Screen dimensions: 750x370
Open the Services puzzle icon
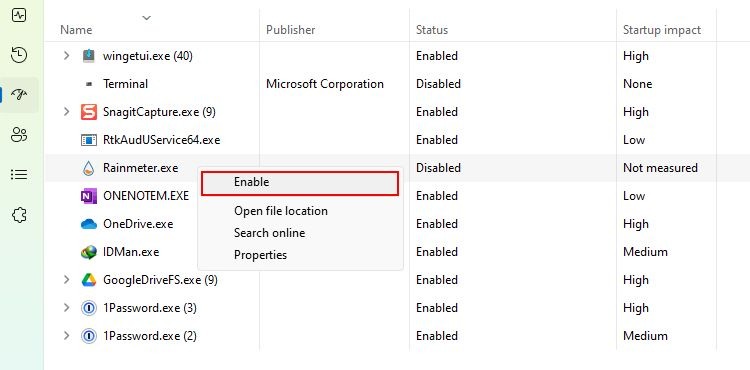[x=19, y=215]
